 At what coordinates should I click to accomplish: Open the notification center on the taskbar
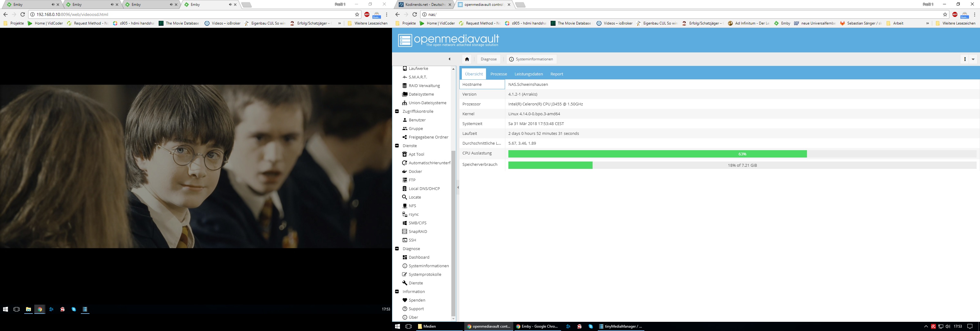point(970,326)
